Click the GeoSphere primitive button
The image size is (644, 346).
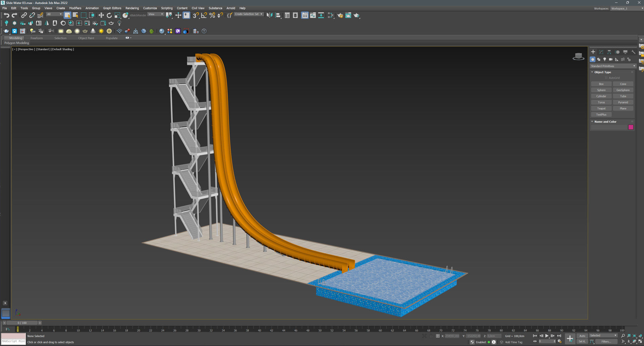pos(623,90)
